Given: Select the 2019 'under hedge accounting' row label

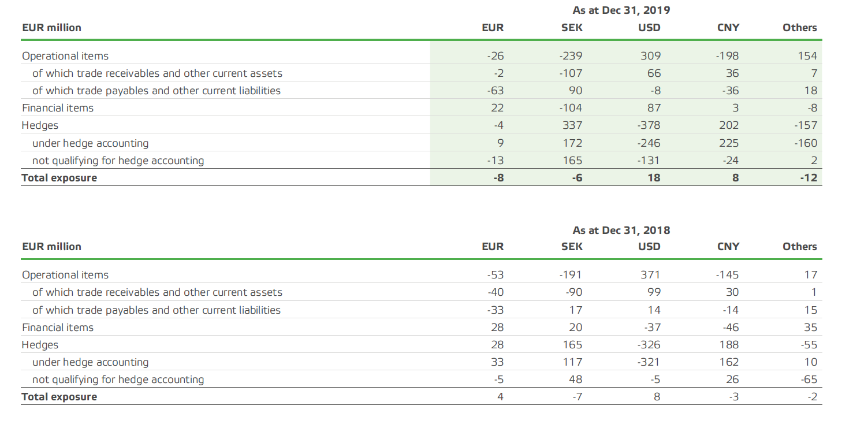Looking at the screenshot, I should (x=90, y=143).
